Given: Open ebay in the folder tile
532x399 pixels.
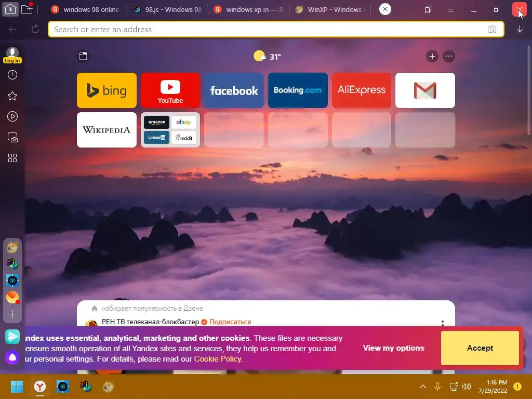Looking at the screenshot, I should tap(183, 123).
